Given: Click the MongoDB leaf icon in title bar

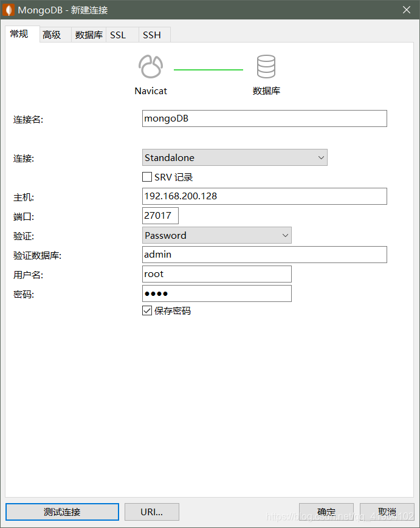Looking at the screenshot, I should pyautogui.click(x=8, y=10).
